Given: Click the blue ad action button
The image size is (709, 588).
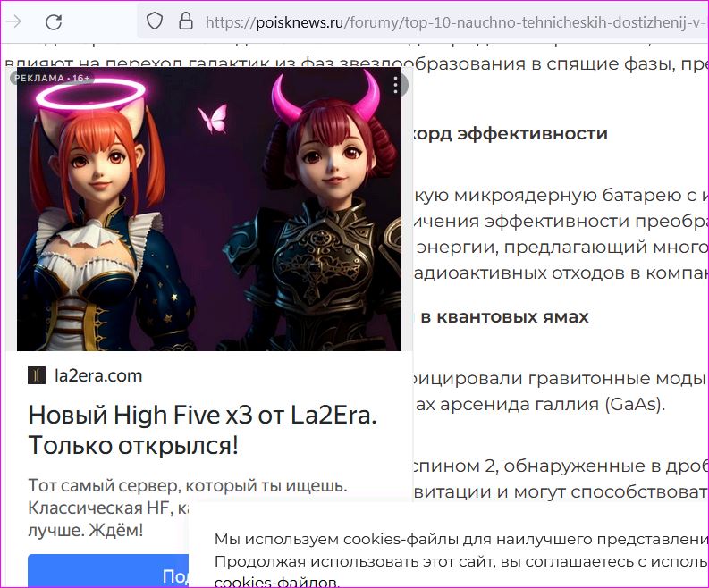Looking at the screenshot, I should tap(108, 570).
